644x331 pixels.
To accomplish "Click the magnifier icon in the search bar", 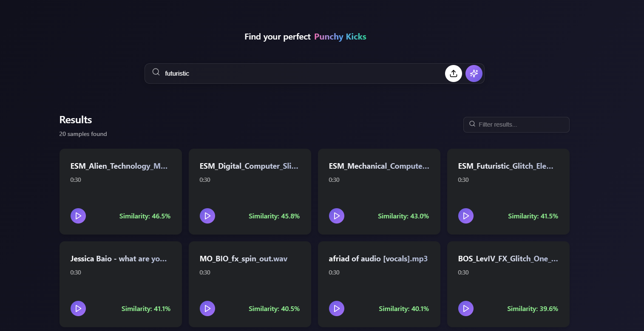I will [156, 72].
